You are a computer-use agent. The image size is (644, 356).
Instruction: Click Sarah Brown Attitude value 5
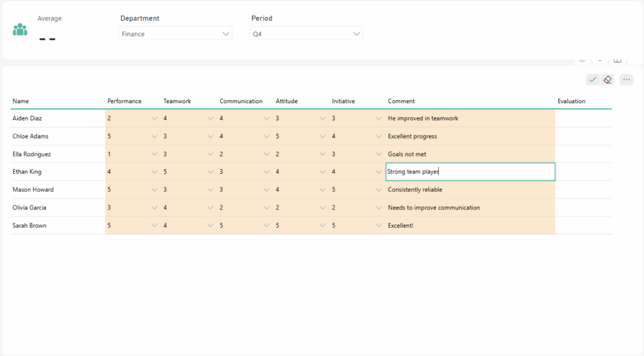(x=277, y=225)
